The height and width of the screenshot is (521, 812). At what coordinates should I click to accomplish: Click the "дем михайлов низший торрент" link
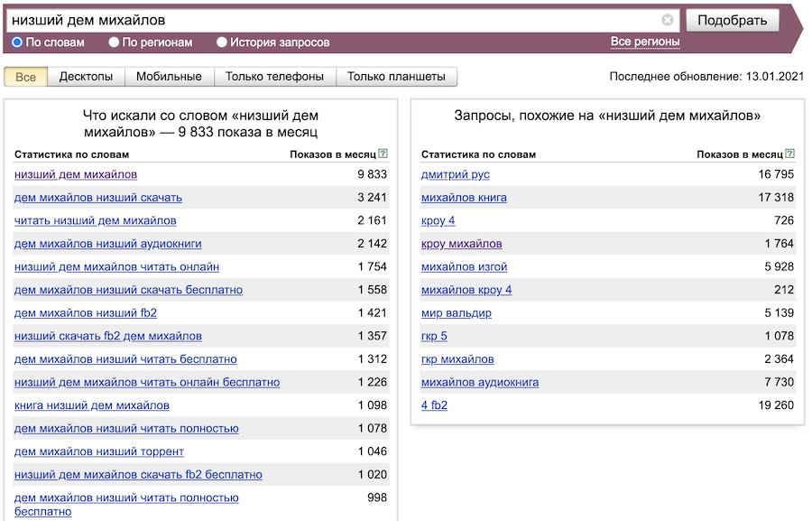(x=99, y=451)
